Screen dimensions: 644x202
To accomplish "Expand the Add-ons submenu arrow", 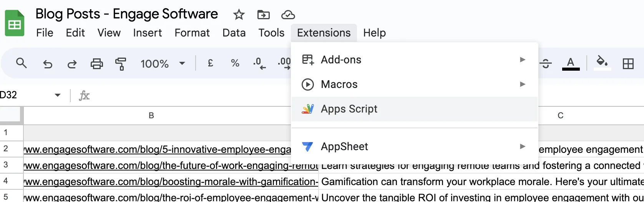I will point(523,60).
